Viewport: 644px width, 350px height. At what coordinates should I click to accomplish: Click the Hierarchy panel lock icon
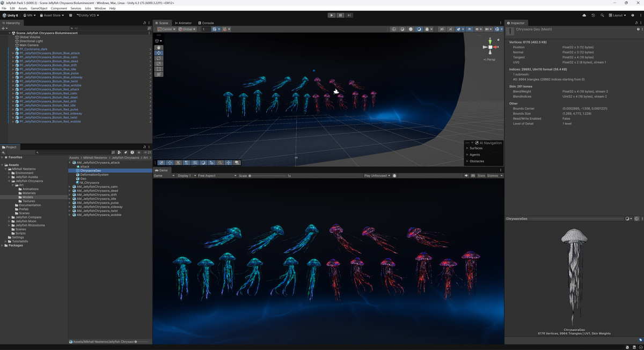click(x=145, y=23)
